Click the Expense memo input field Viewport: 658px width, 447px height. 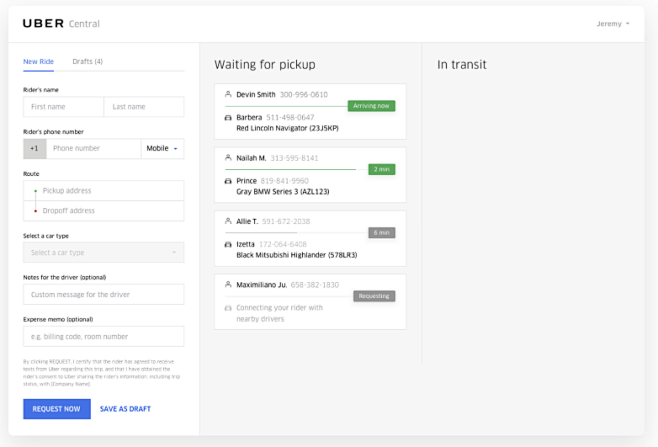(103, 337)
